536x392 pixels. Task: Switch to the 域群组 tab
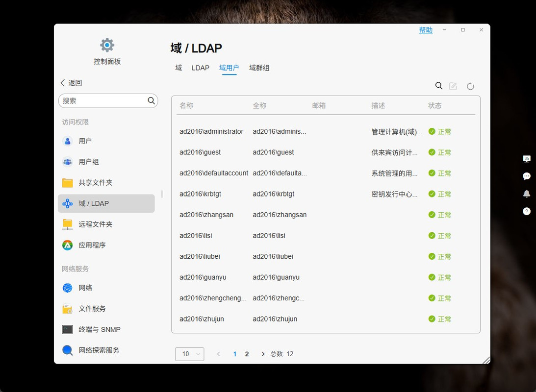coord(259,68)
